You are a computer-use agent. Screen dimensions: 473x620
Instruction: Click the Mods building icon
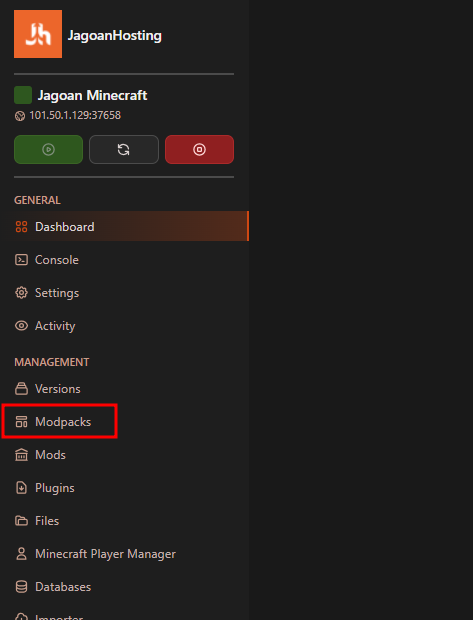pos(21,455)
